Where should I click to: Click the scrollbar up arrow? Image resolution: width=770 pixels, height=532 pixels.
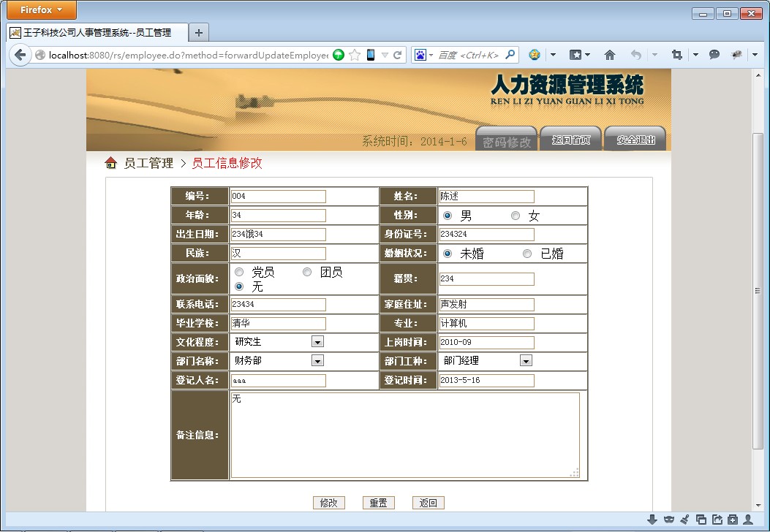point(758,75)
